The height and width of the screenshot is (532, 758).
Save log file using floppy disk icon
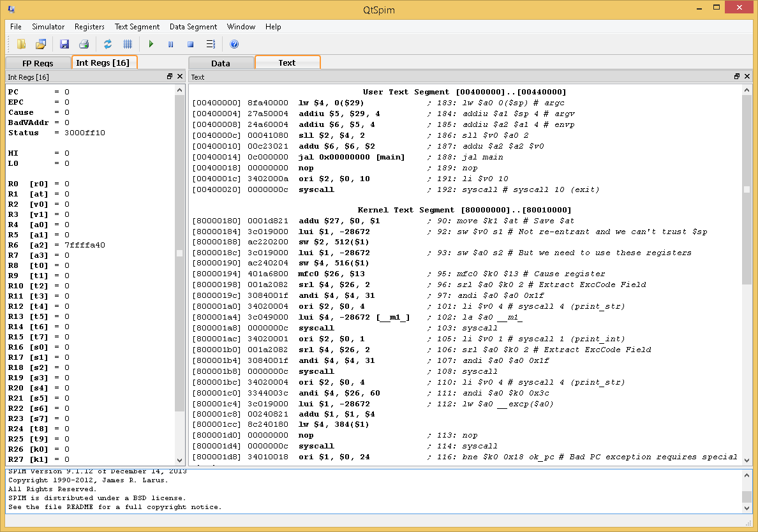(x=64, y=44)
